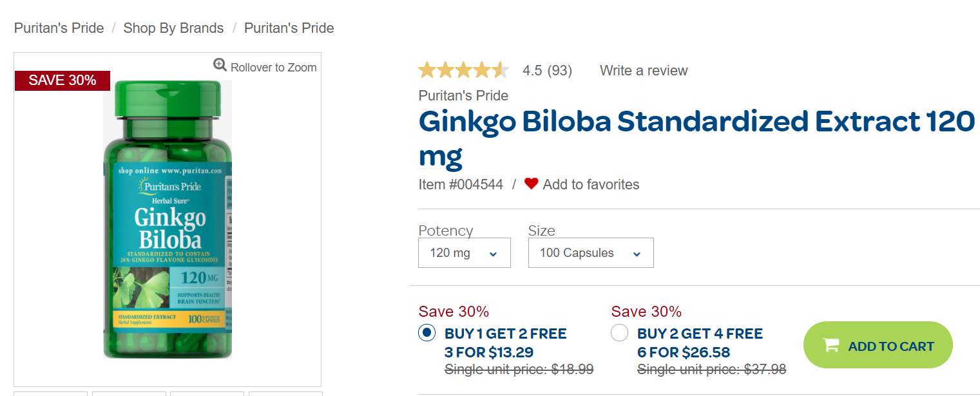Image resolution: width=980 pixels, height=396 pixels.
Task: Click the Rollover to Zoom magnifier icon
Action: coord(220,65)
